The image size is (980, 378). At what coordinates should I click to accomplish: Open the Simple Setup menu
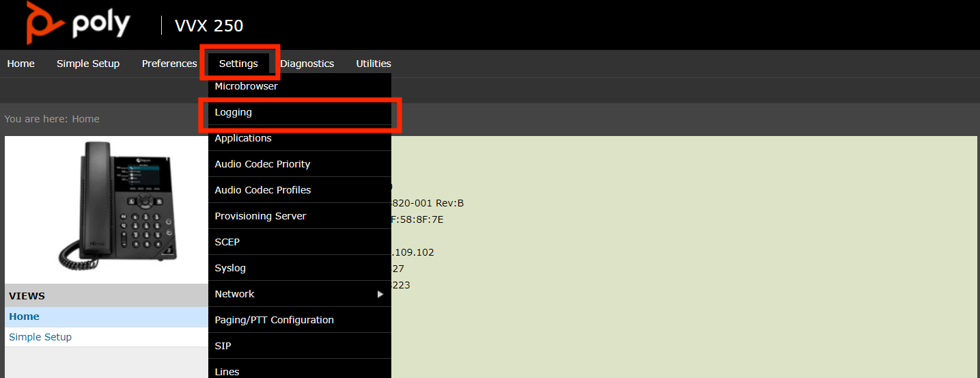click(x=88, y=64)
